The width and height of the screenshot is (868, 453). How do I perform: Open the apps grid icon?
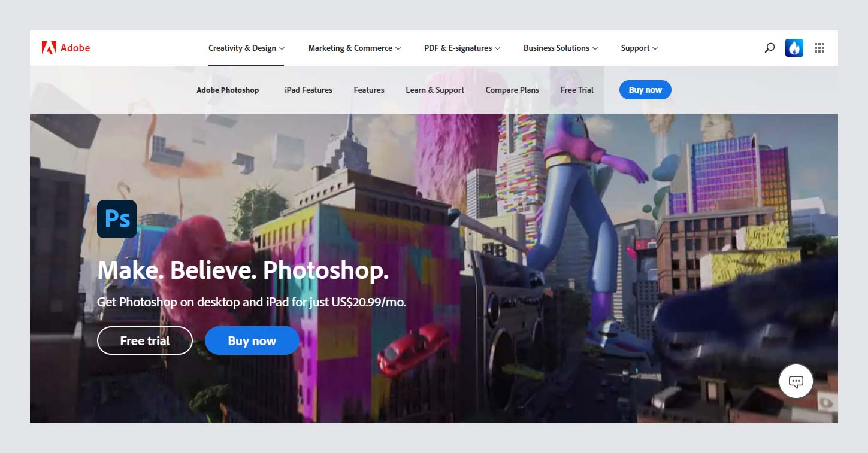pyautogui.click(x=819, y=48)
